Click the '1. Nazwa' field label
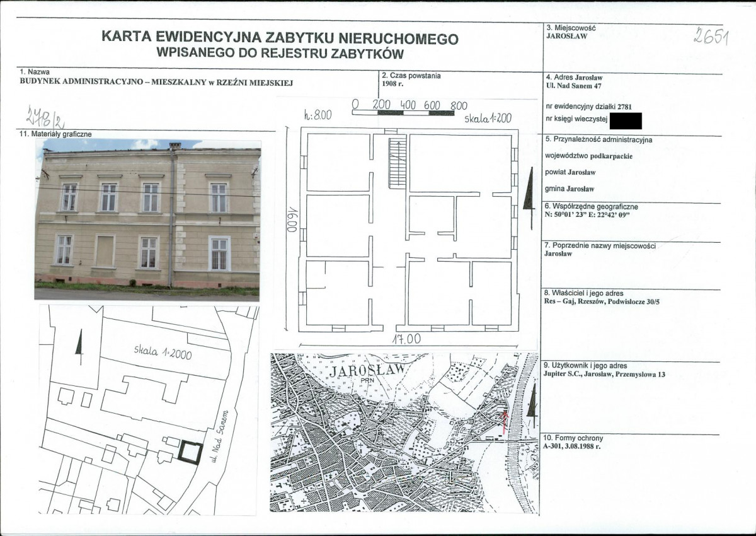This screenshot has width=756, height=536. pyautogui.click(x=35, y=73)
